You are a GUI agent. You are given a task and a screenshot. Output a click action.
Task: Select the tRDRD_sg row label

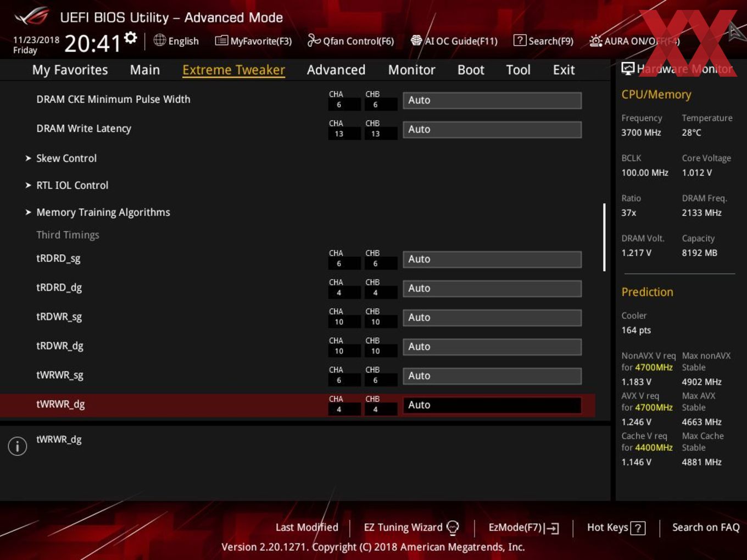[x=58, y=259]
